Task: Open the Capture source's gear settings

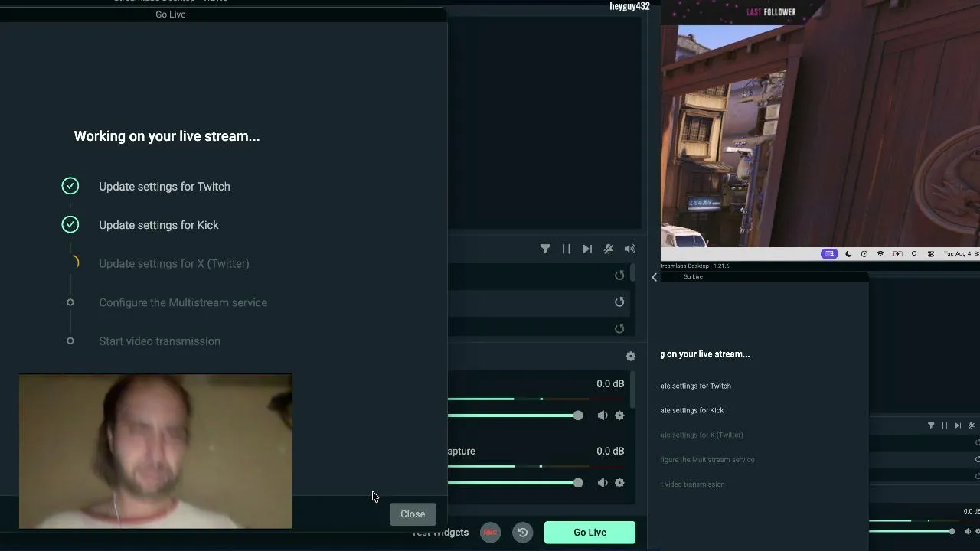Action: (x=619, y=483)
